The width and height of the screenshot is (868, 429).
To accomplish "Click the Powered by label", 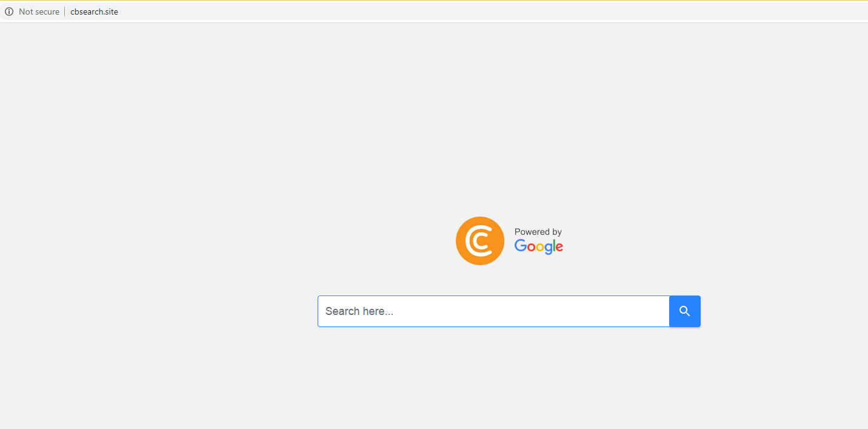I will click(538, 232).
